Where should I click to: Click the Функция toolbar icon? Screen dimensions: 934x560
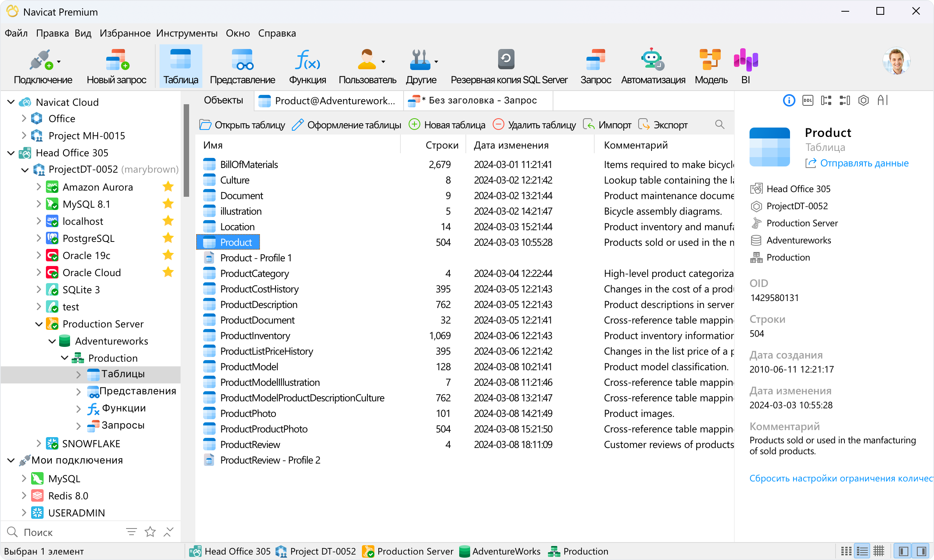point(307,66)
